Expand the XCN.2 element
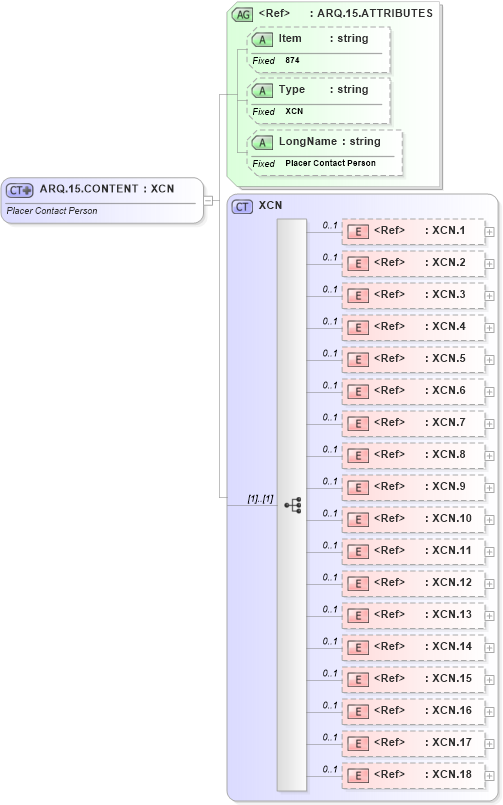The width and height of the screenshot is (503, 805). click(489, 264)
